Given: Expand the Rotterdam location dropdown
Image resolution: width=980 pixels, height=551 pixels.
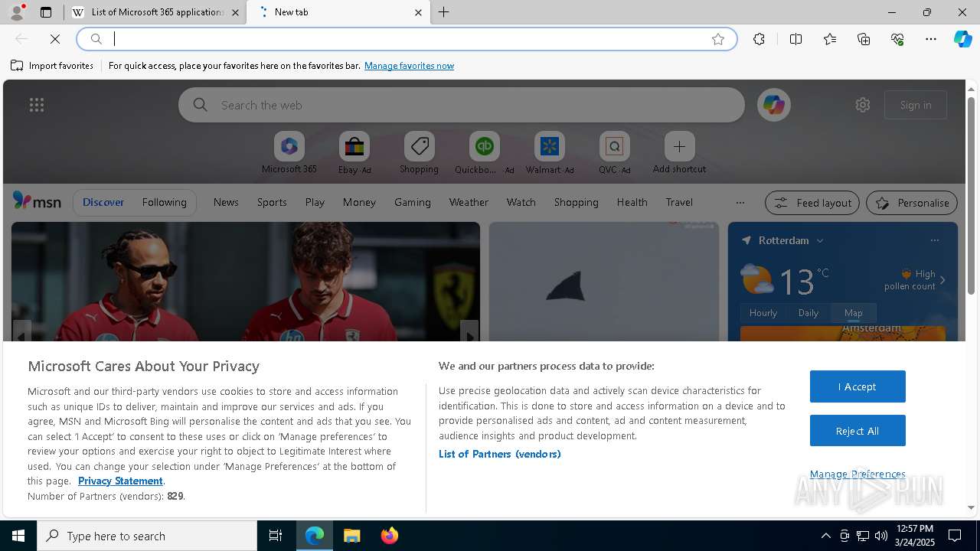Looking at the screenshot, I should coord(820,240).
